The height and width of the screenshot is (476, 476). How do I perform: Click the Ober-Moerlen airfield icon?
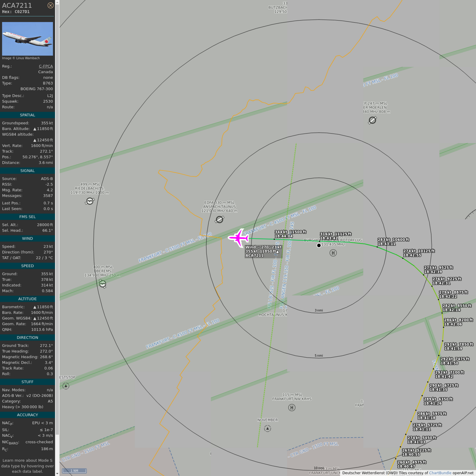click(x=373, y=120)
